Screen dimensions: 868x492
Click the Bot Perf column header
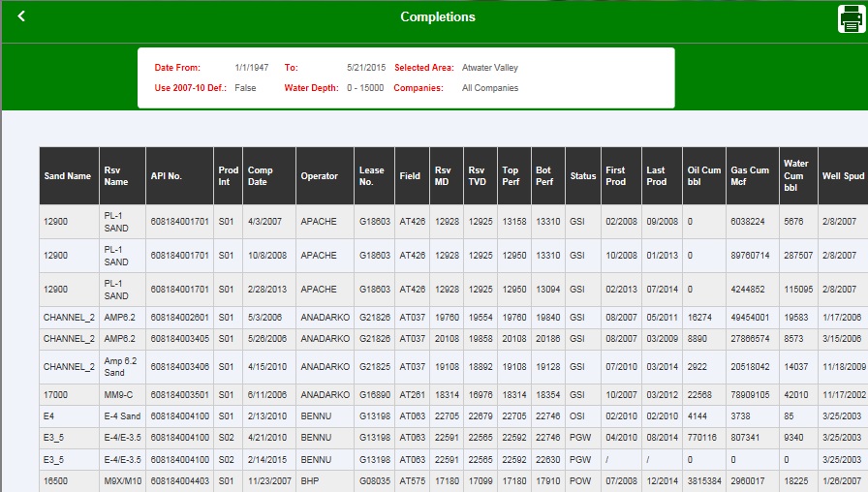[x=548, y=176]
